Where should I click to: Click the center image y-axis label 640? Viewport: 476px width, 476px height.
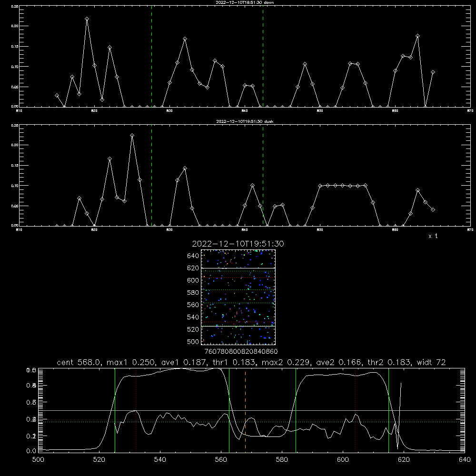tap(193, 256)
